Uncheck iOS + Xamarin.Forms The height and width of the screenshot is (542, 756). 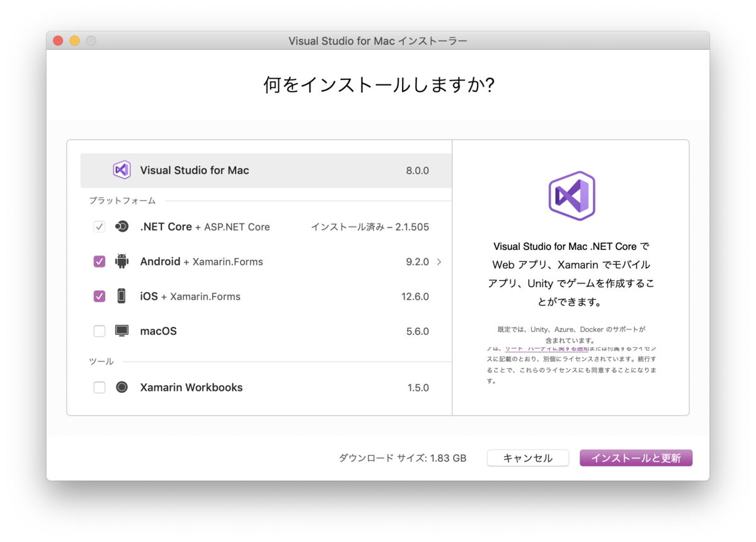pyautogui.click(x=99, y=296)
